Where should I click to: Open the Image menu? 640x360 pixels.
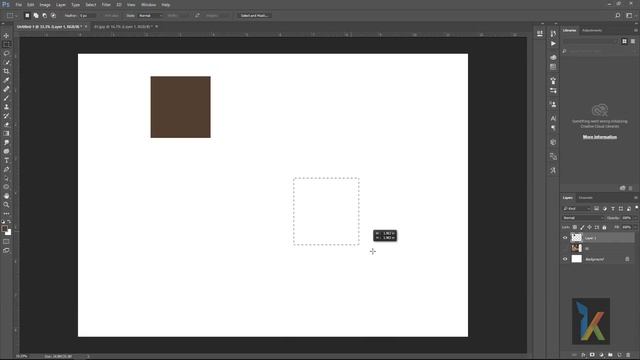(45, 5)
